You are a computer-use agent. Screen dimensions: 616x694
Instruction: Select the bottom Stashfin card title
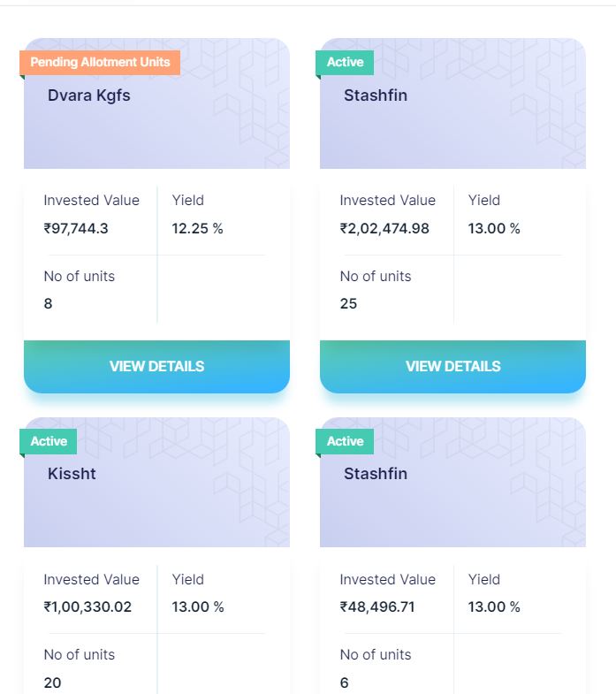[x=376, y=474]
